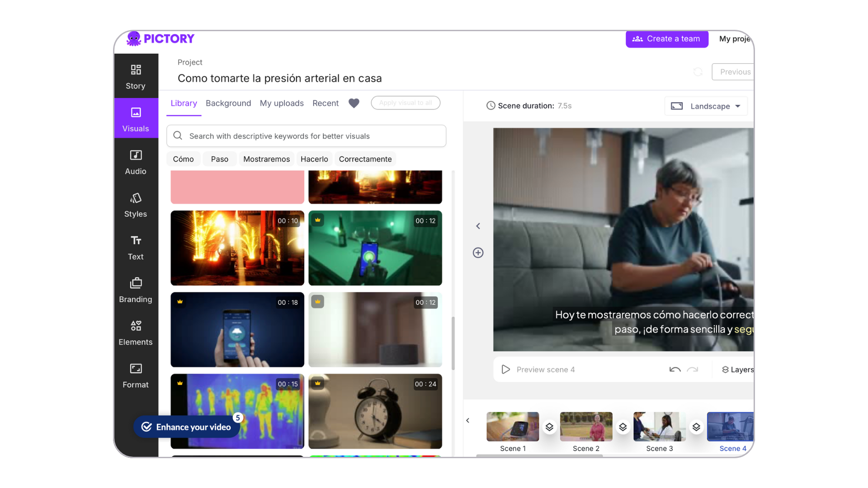Image resolution: width=868 pixels, height=488 pixels.
Task: Select the Paso keyword chip
Action: point(220,159)
